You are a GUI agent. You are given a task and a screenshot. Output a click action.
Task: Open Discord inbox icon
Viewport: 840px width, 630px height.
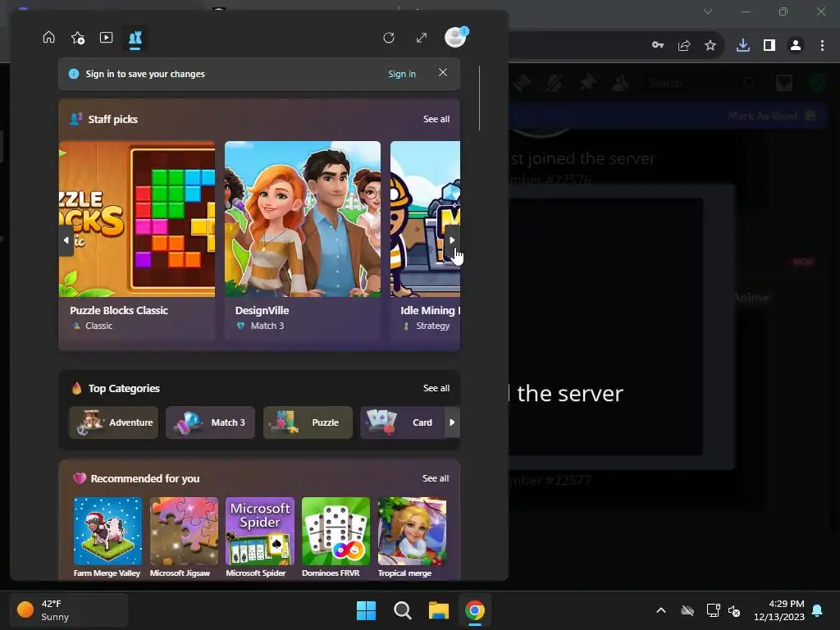tap(784, 83)
